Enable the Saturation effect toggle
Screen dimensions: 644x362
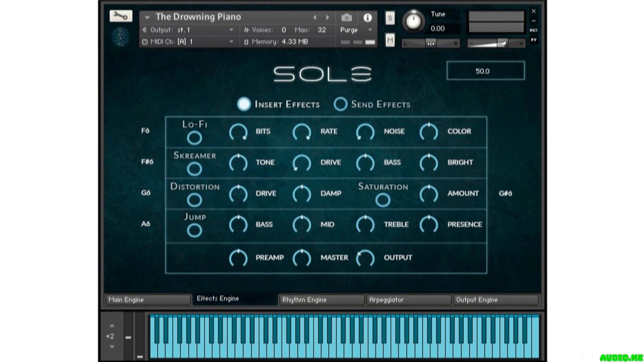coord(382,200)
